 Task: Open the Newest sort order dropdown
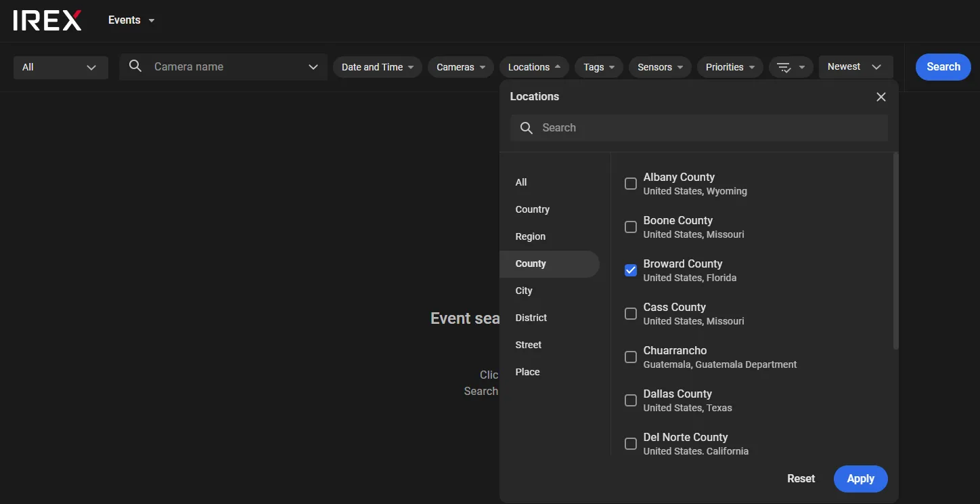[855, 67]
